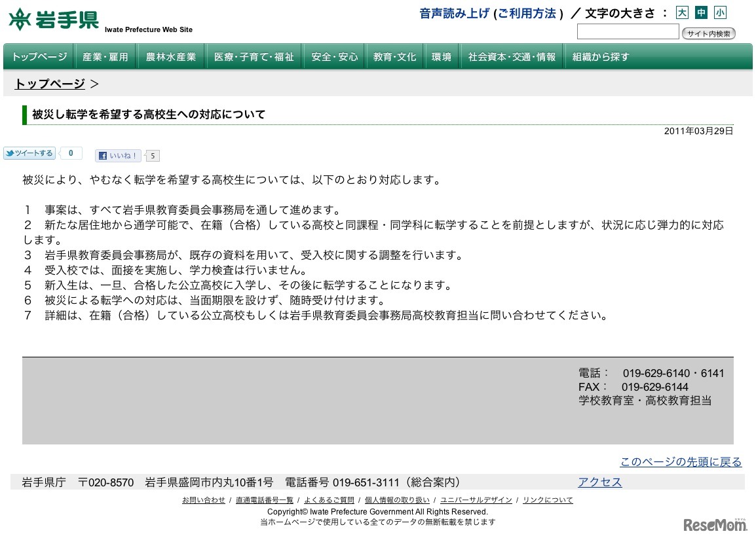Open the 音声読み上げ link

(454, 14)
